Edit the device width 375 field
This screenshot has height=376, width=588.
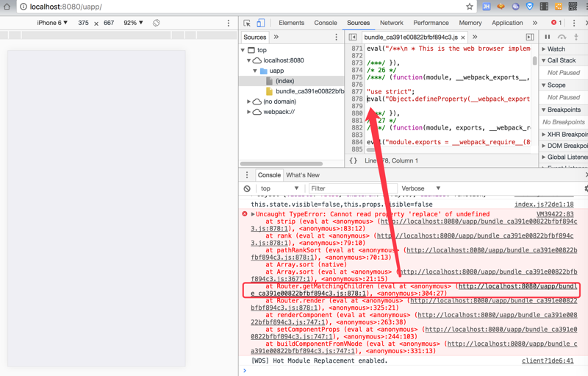tap(83, 23)
